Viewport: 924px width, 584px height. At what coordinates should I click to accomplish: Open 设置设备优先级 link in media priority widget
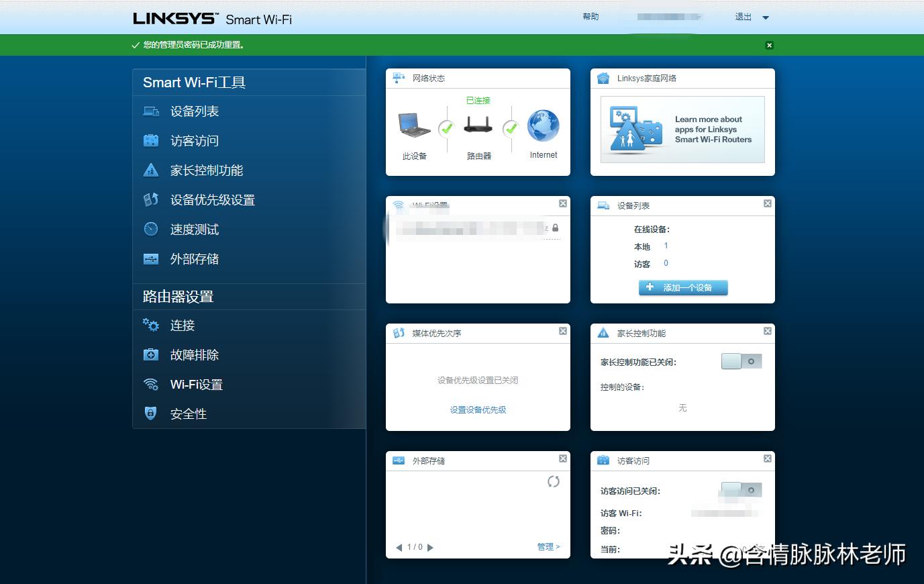[477, 409]
